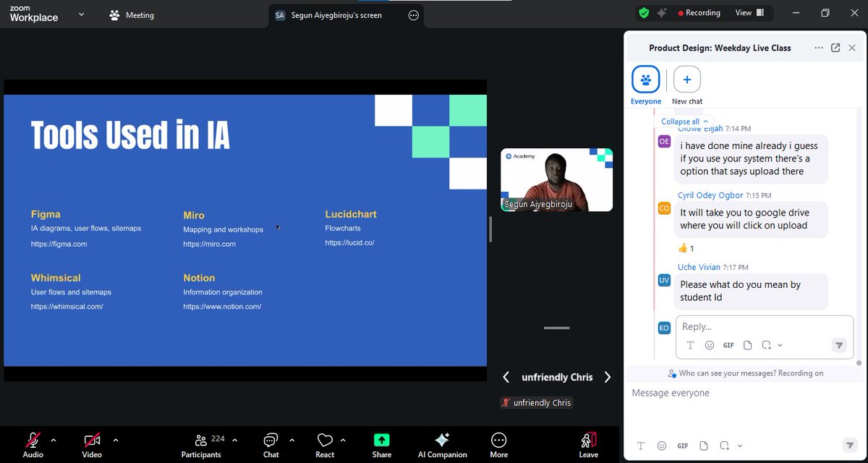Click the screenshot tool in reply box
Screen dimensions: 868x463
767,345
